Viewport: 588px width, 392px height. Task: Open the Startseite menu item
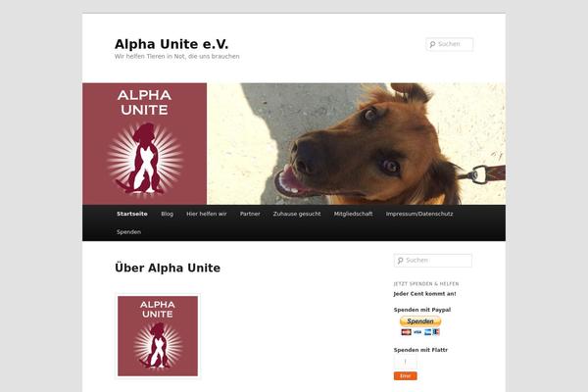[132, 214]
